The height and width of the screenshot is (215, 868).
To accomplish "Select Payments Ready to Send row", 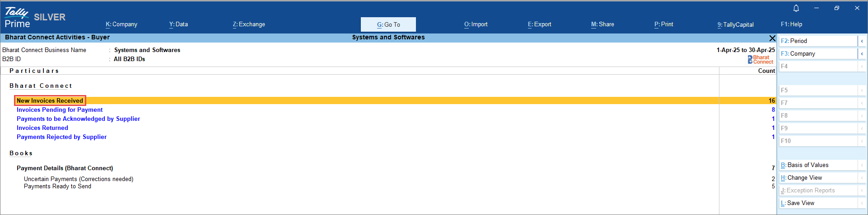I will click(57, 186).
